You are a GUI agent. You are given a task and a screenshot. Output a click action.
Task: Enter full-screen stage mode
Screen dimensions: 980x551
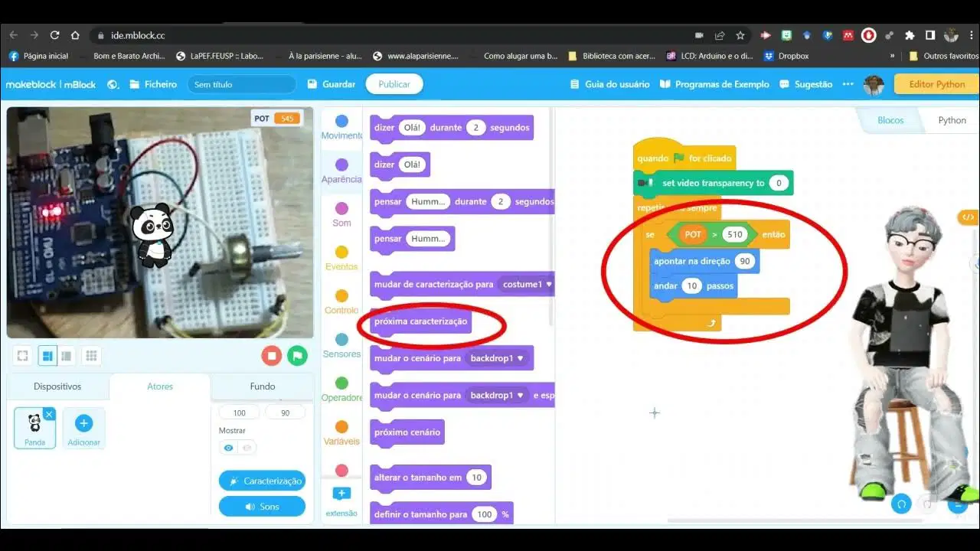pyautogui.click(x=22, y=355)
